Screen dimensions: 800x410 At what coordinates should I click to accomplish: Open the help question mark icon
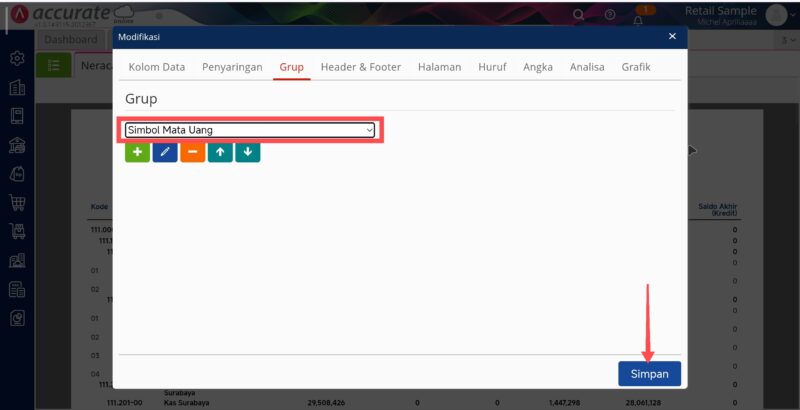(x=609, y=15)
